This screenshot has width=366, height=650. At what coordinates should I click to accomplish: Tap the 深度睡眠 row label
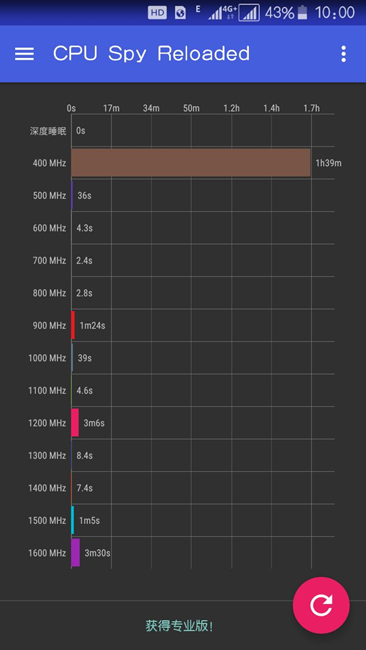point(48,131)
